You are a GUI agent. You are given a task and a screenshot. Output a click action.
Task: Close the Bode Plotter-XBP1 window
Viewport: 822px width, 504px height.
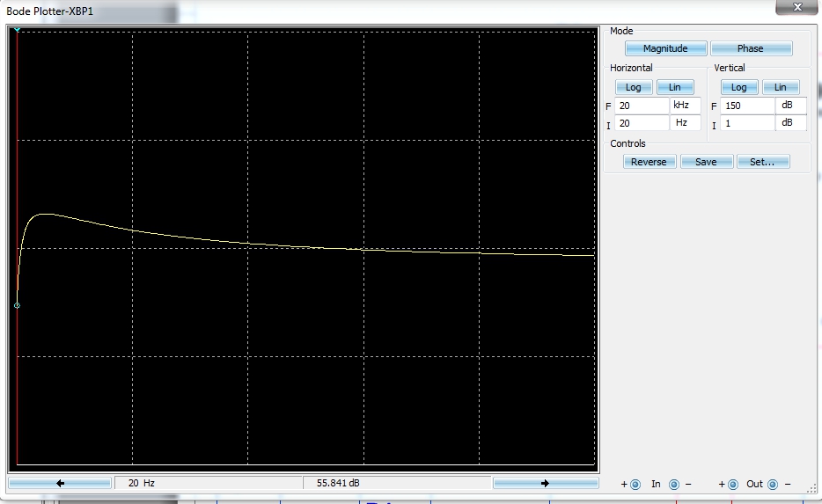(796, 8)
